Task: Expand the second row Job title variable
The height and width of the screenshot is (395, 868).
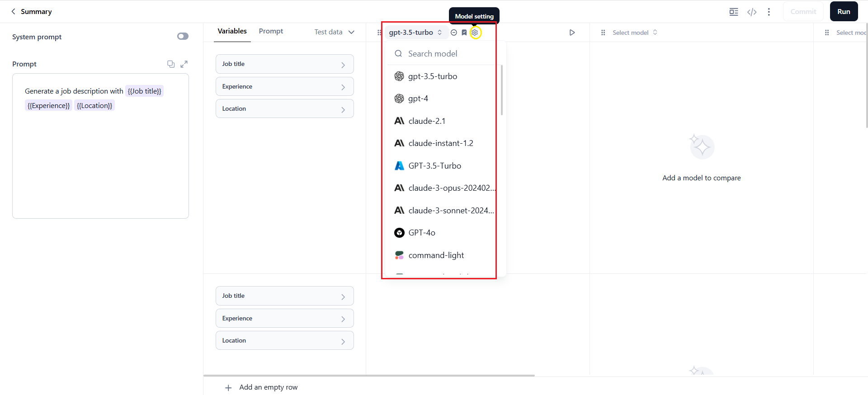Action: click(x=285, y=296)
